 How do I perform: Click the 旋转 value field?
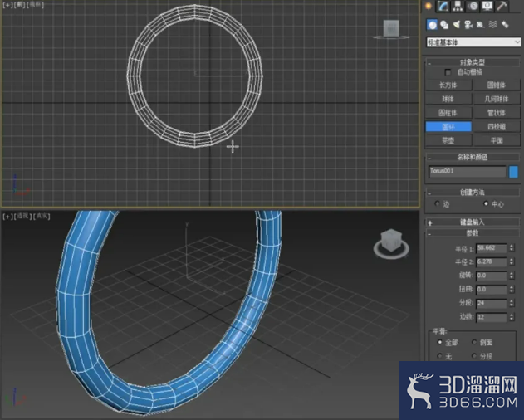pyautogui.click(x=492, y=276)
